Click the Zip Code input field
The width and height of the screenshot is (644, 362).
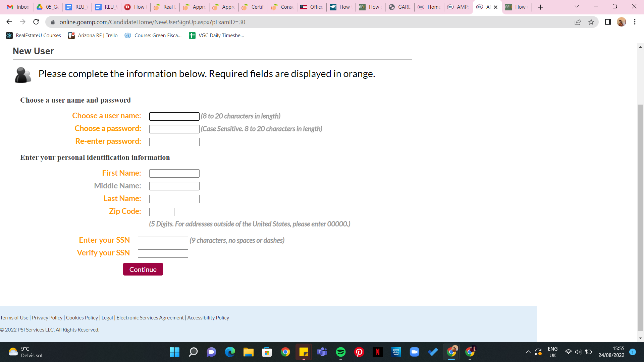(x=161, y=211)
